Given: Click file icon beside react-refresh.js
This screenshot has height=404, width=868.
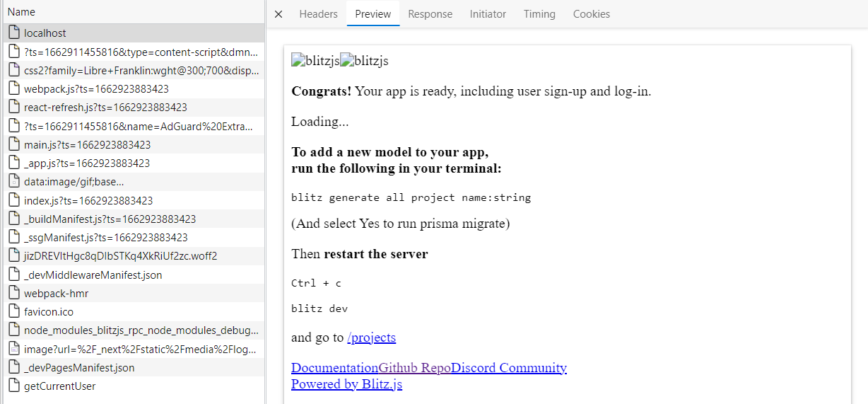Looking at the screenshot, I should tap(14, 107).
